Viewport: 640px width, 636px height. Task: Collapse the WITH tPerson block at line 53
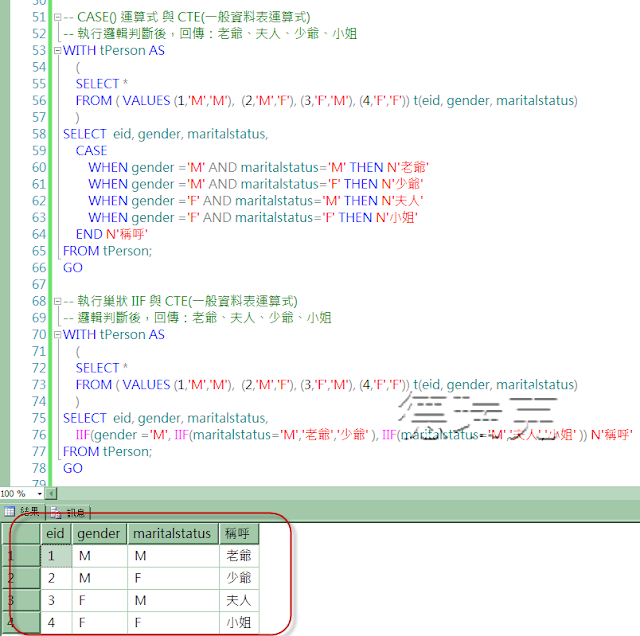click(58, 51)
